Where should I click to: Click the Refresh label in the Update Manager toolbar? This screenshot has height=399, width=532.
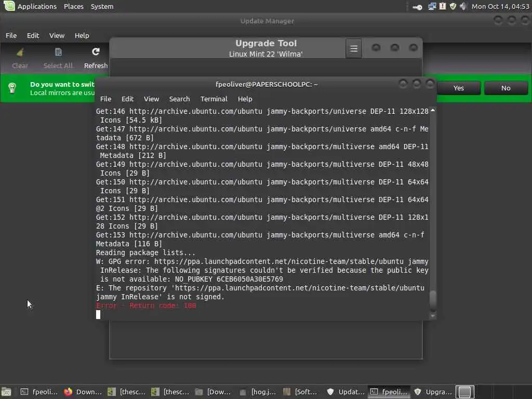pos(96,66)
